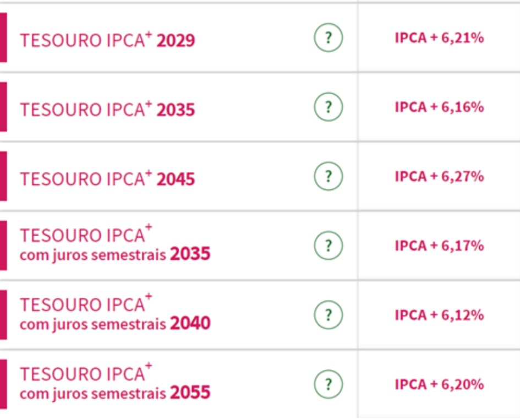Open help icon for Tesouro IPCA+ 2045
Image resolution: width=520 pixels, height=420 pixels.
[329, 176]
